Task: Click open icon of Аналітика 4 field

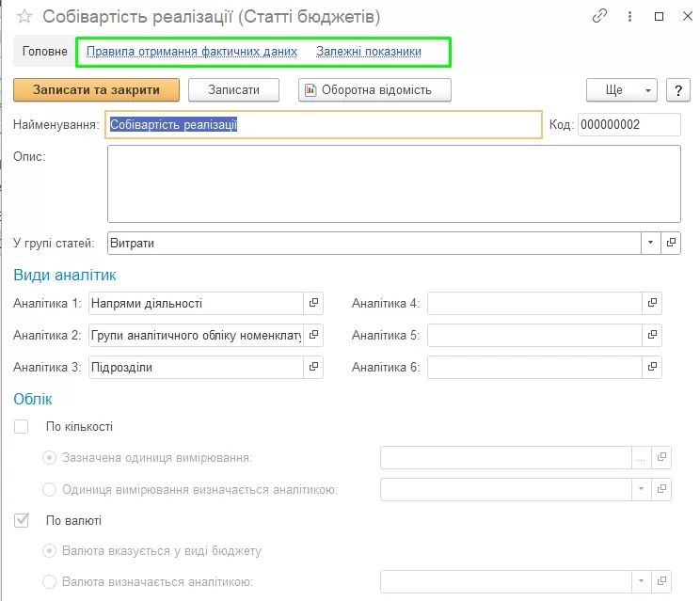Action: point(652,303)
